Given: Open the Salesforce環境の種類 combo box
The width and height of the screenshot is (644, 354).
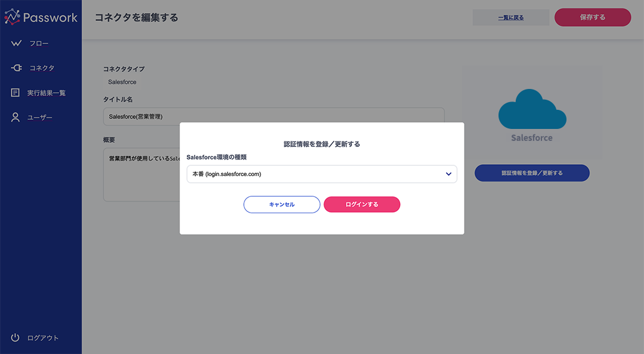Looking at the screenshot, I should point(321,174).
